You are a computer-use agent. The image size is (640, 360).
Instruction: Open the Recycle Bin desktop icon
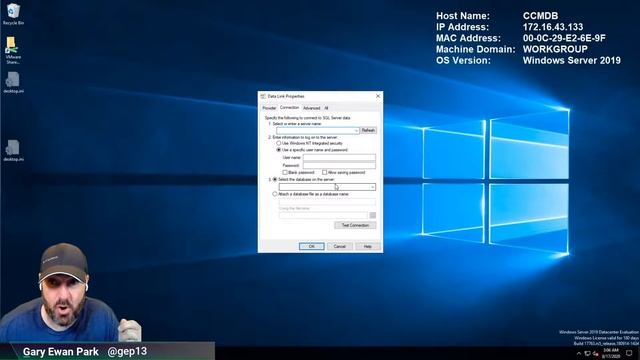coord(13,14)
